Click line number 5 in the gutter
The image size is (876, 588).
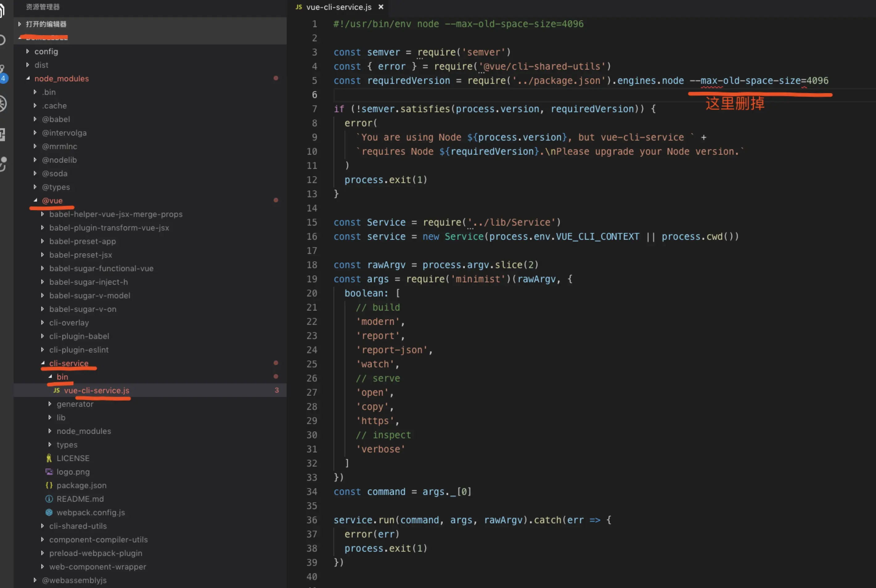(314, 81)
